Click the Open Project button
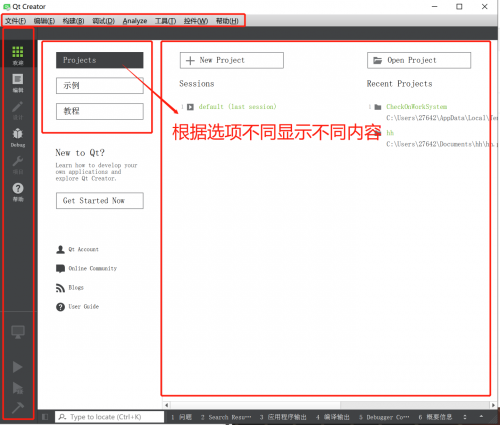This screenshot has height=425, width=500. coord(419,60)
